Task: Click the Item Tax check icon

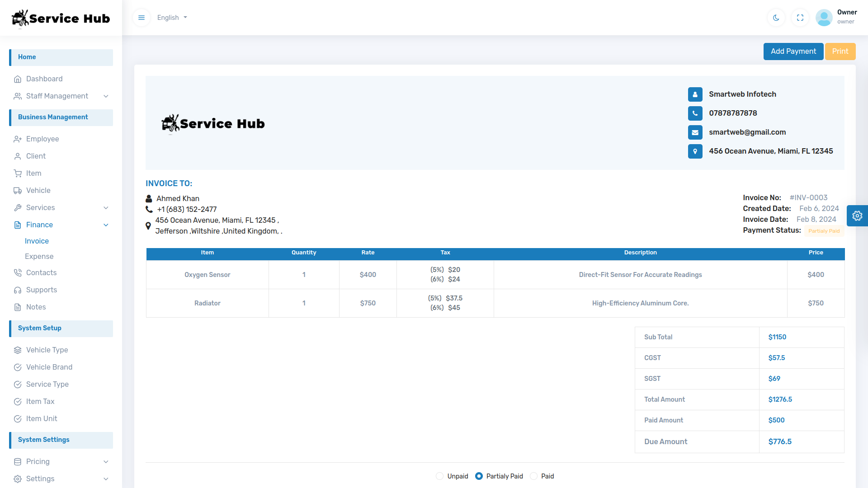Action: pos(18,402)
